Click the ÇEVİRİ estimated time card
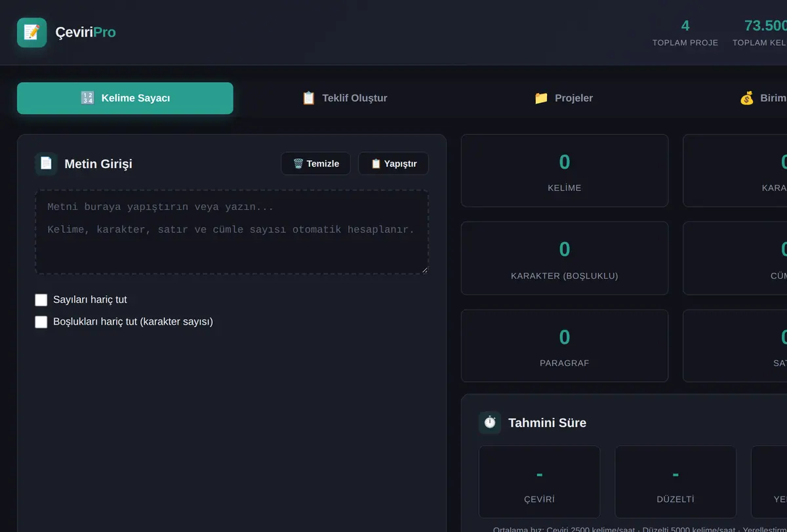 point(539,482)
